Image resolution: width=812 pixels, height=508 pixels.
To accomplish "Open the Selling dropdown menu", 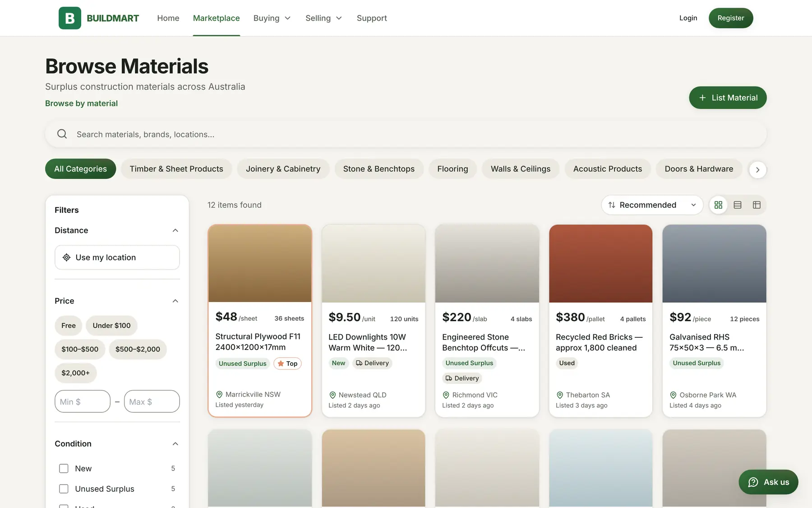I will (324, 18).
